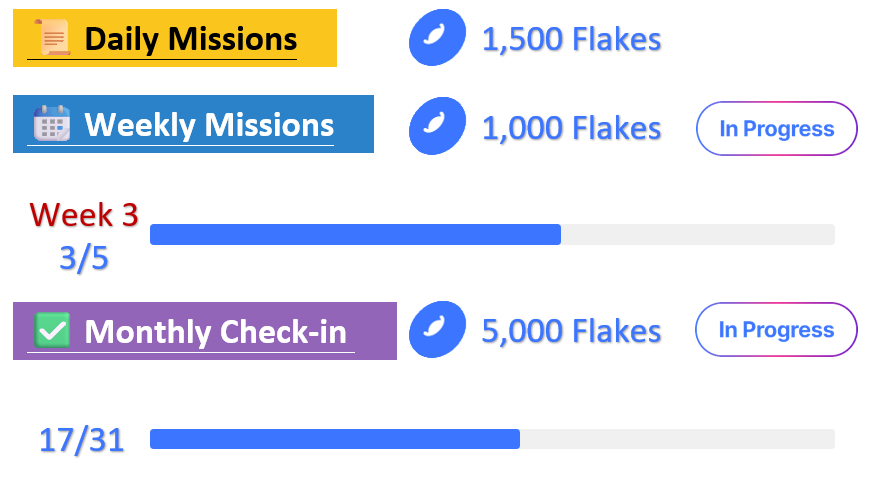
Task: Click the green checkmark icon in Monthly Check-in
Action: point(52,330)
